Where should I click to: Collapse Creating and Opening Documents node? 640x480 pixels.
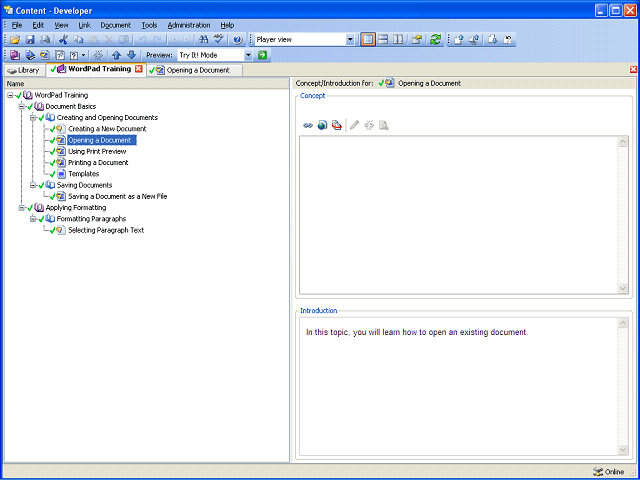(x=33, y=118)
